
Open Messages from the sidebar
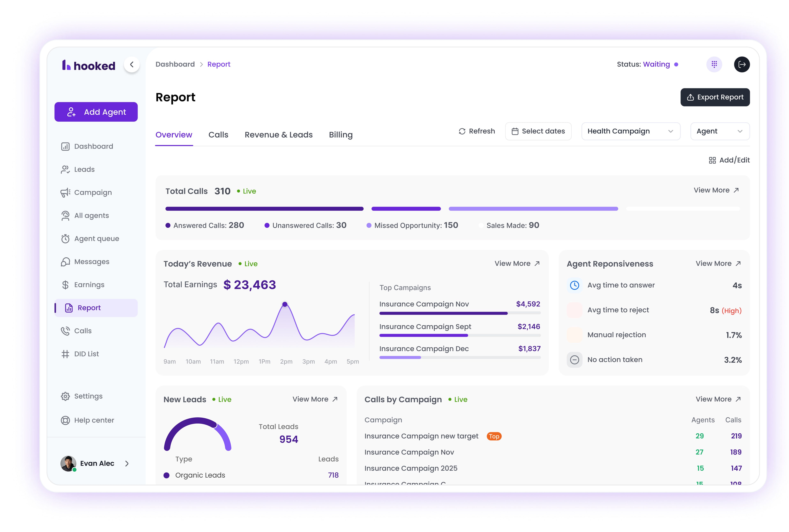[92, 262]
